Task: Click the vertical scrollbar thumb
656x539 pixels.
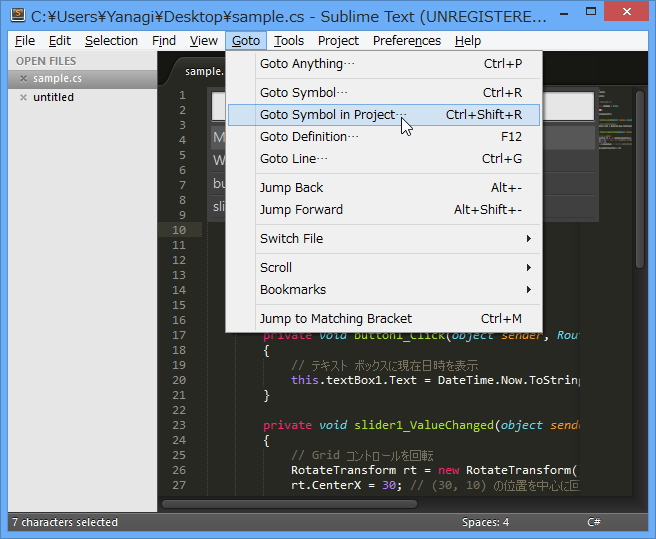Action: click(640, 179)
